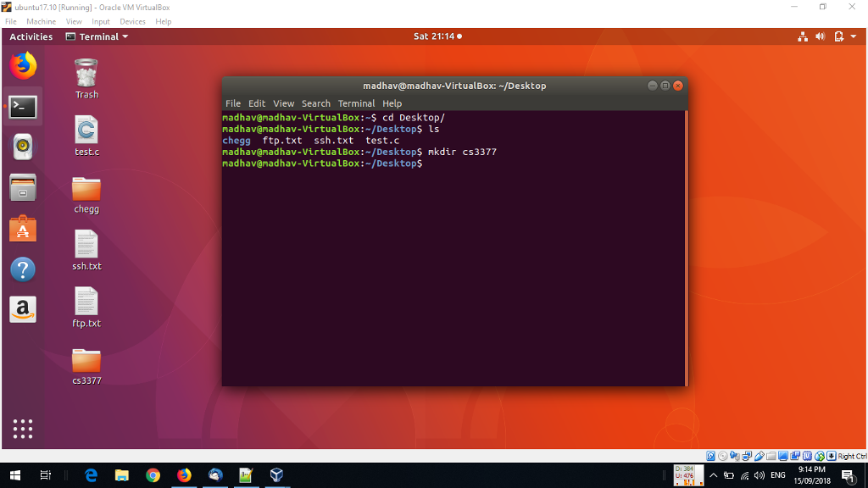The height and width of the screenshot is (488, 868).
Task: Click VirtualBox video capture indicator
Action: pyautogui.click(x=795, y=456)
